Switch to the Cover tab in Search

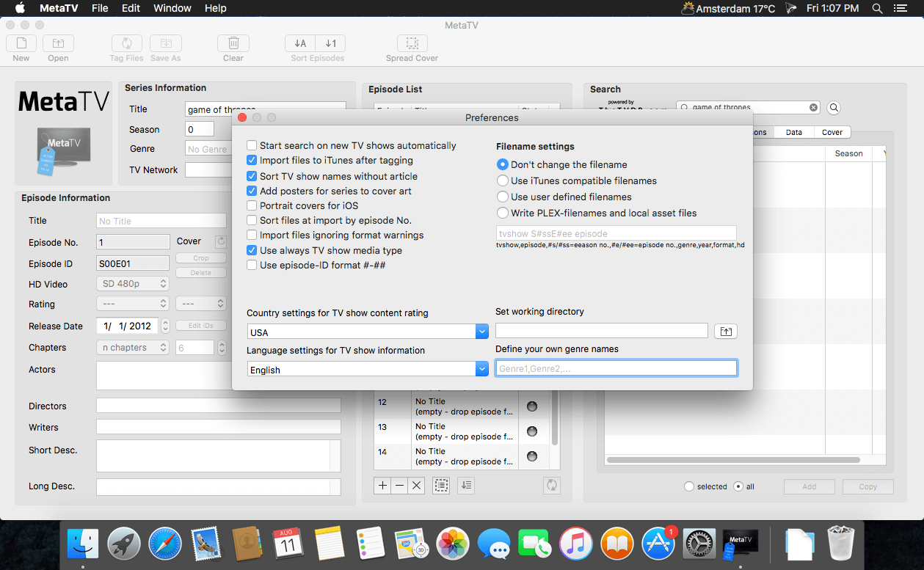click(832, 132)
